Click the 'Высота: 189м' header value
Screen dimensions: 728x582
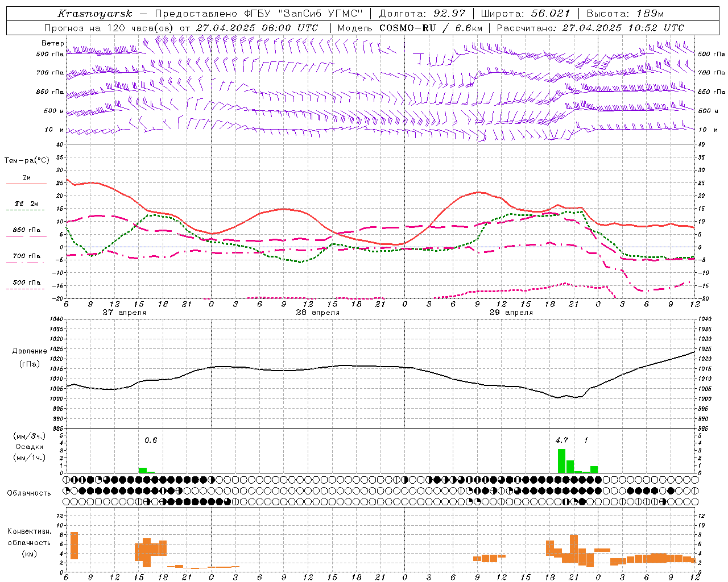click(625, 14)
